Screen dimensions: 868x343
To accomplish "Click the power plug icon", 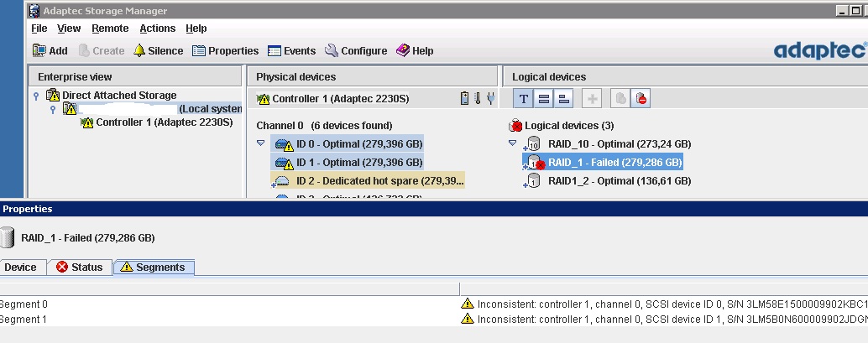I will 490,98.
